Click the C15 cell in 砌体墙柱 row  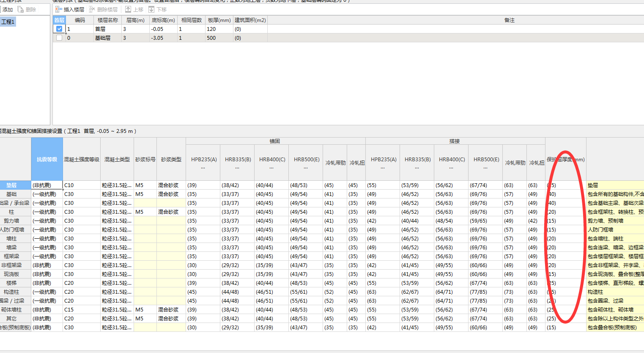pyautogui.click(x=82, y=309)
